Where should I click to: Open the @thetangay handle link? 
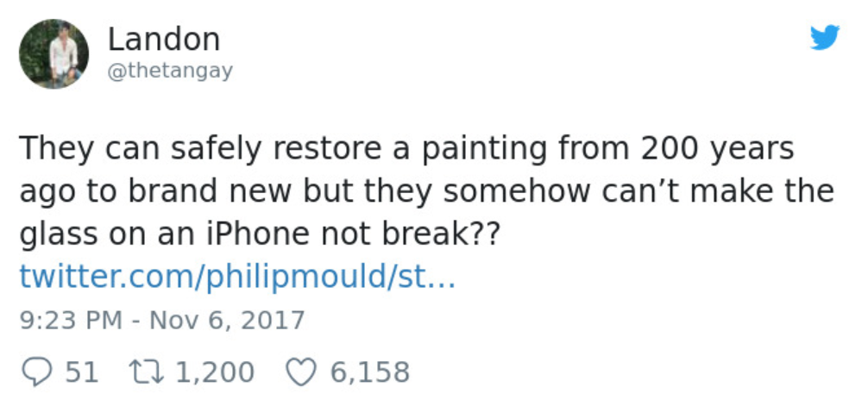tap(169, 72)
